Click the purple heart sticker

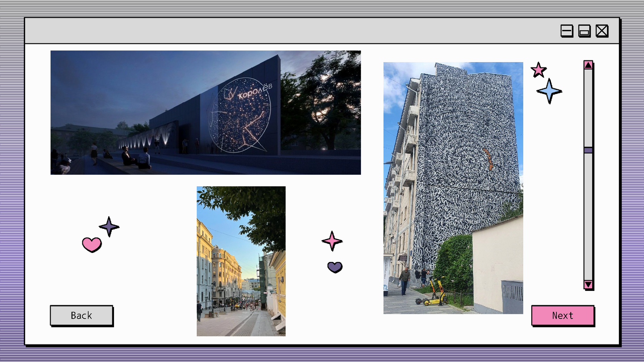[335, 267]
